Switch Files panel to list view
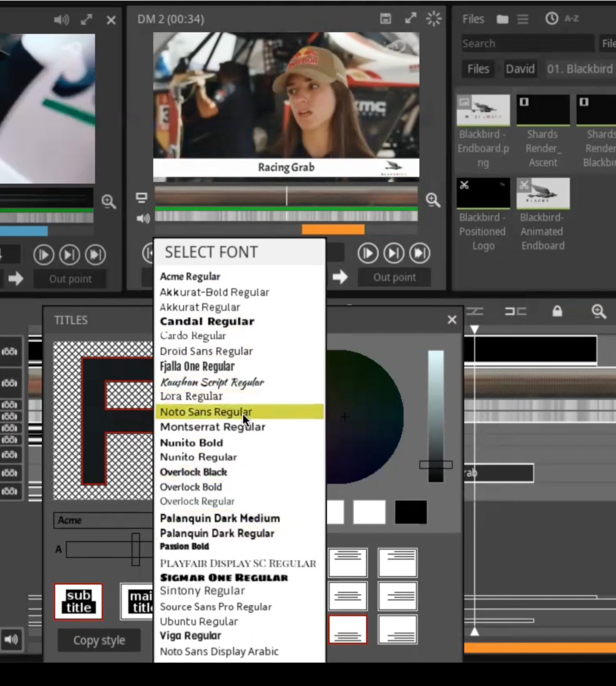The height and width of the screenshot is (686, 616). click(523, 19)
